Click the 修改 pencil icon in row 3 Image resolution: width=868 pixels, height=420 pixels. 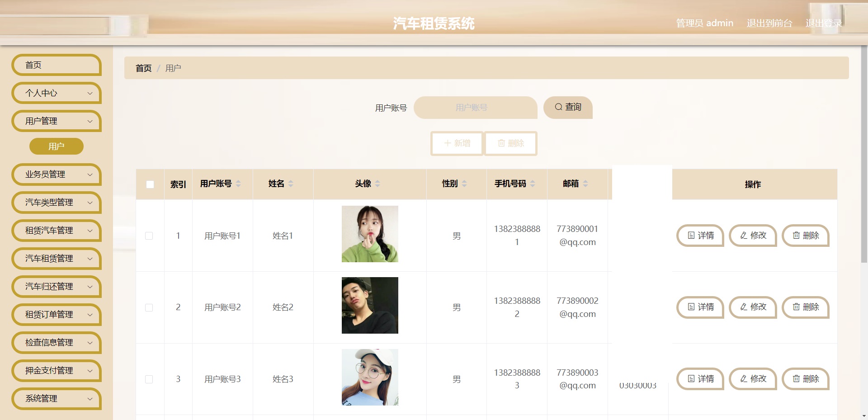pyautogui.click(x=744, y=379)
